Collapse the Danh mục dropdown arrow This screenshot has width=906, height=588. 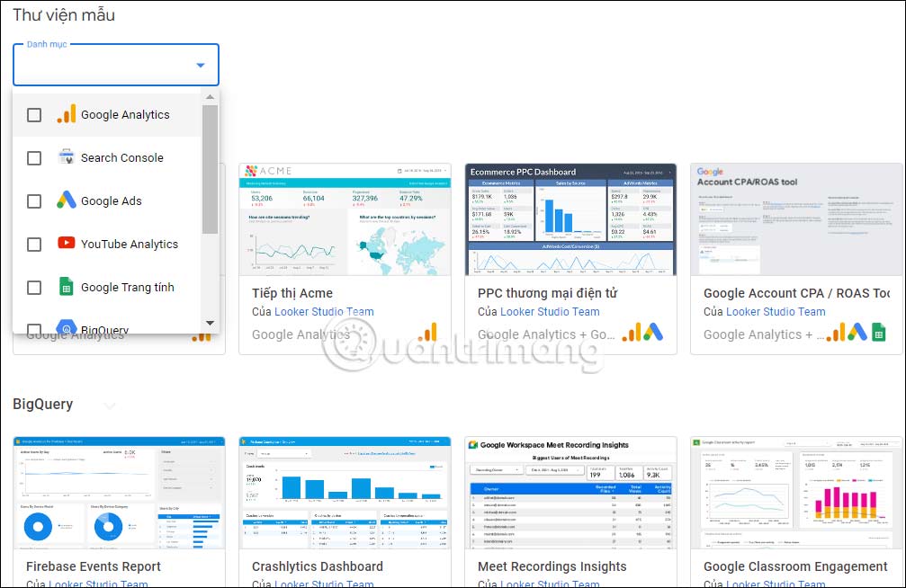pyautogui.click(x=201, y=66)
